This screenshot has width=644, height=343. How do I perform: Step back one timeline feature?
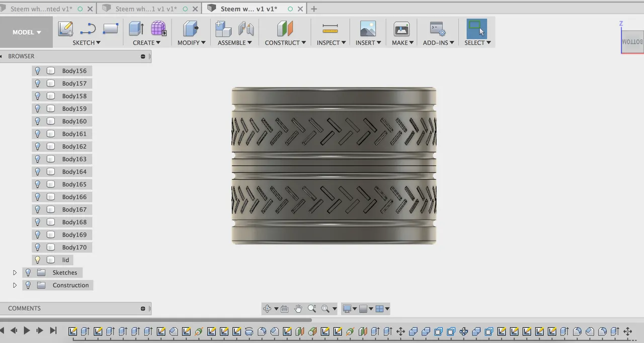tap(14, 330)
